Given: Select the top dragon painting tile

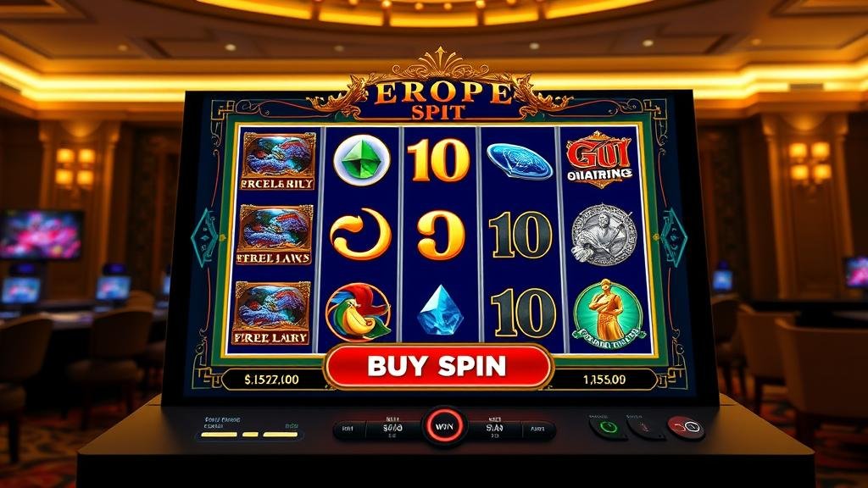Looking at the screenshot, I should (278, 161).
